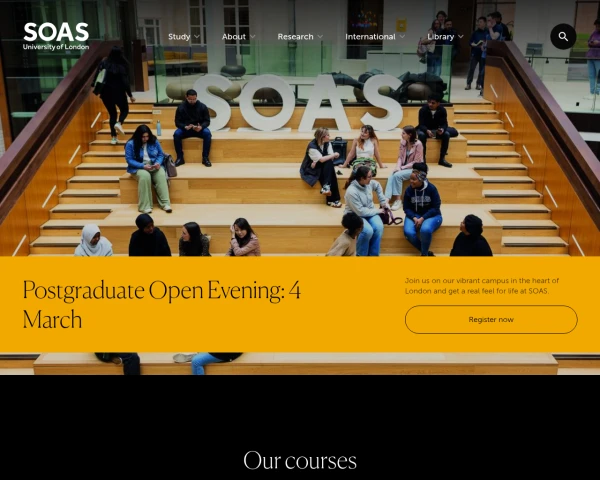Expand the chevron next to About
This screenshot has width=600, height=480.
tap(253, 37)
